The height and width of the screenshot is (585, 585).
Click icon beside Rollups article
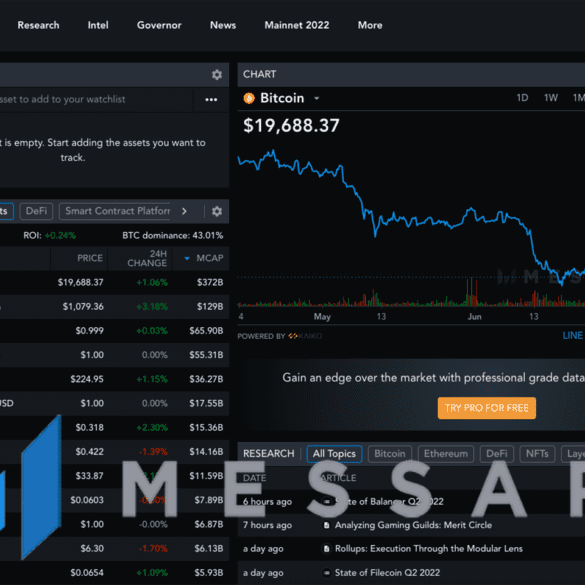(x=326, y=548)
